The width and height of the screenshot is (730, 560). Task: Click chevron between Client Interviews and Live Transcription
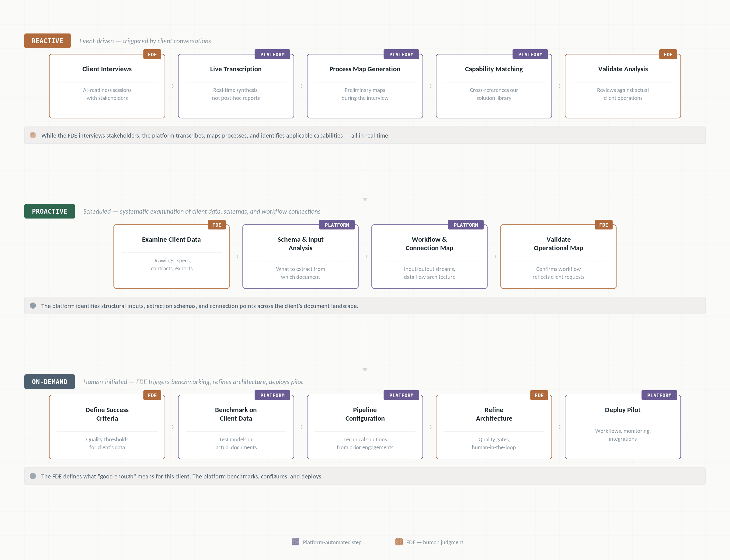[x=172, y=86]
